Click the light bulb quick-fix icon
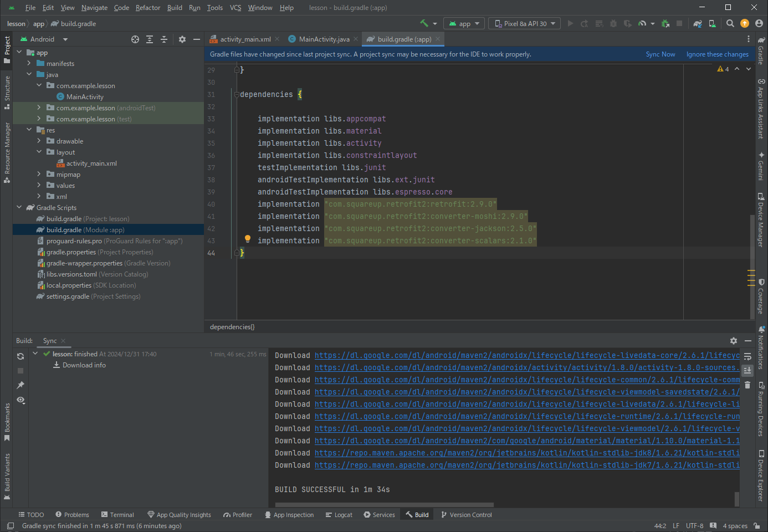The image size is (768, 532). (x=248, y=239)
